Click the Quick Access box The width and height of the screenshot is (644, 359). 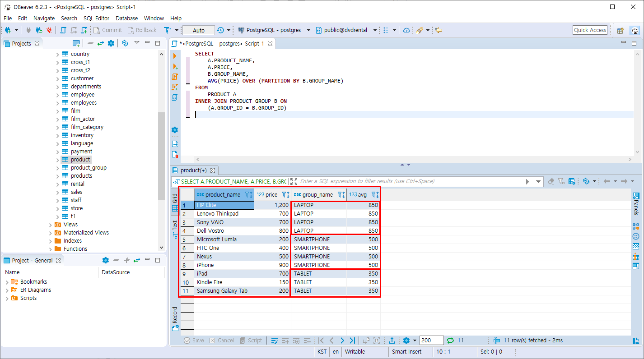[590, 30]
